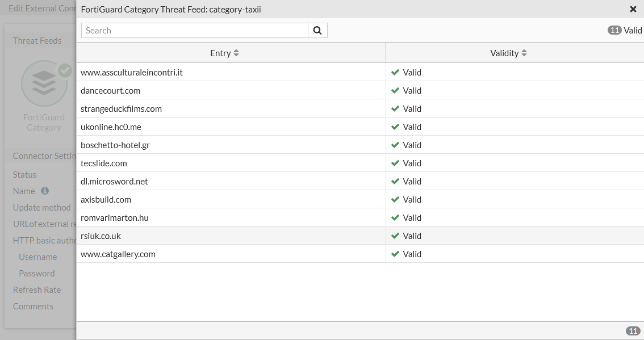Select the FortiGuard Category connector icon
The image size is (644, 340).
point(44,83)
